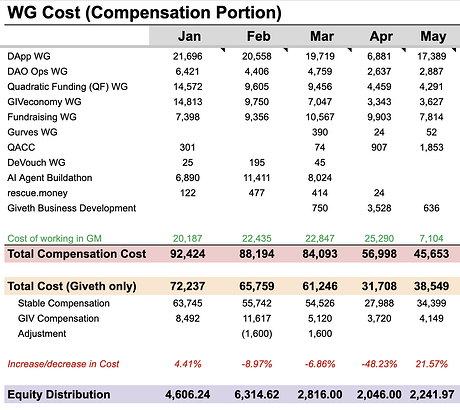The height and width of the screenshot is (410, 460).
Task: Select the Apr column header
Action: point(381,36)
